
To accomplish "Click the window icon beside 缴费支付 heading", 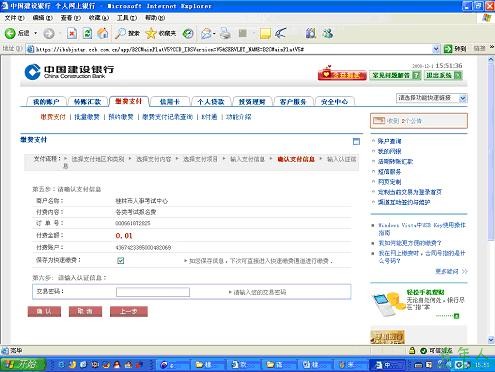I will [x=356, y=141].
